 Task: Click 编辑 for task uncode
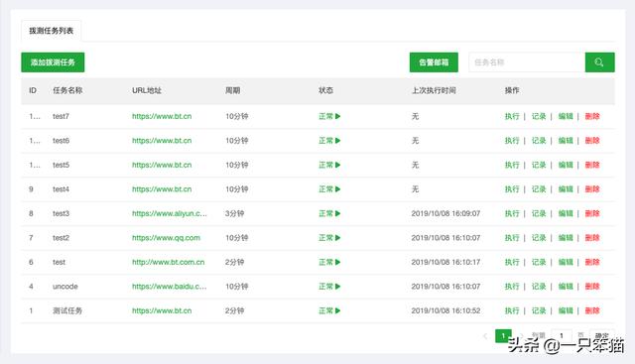coord(566,287)
